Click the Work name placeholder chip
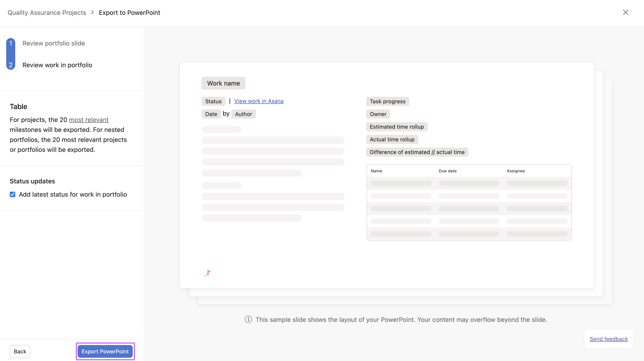Screen dimensions: 644x361 (223, 83)
